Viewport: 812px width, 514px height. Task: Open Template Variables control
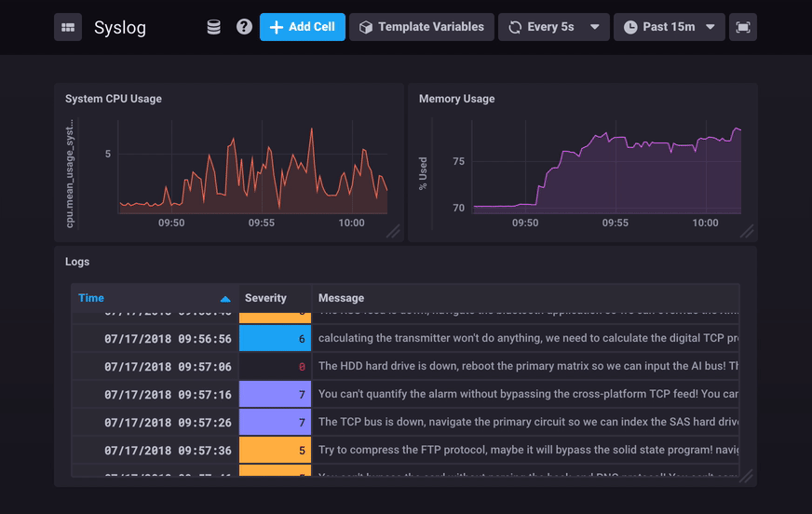tap(422, 27)
